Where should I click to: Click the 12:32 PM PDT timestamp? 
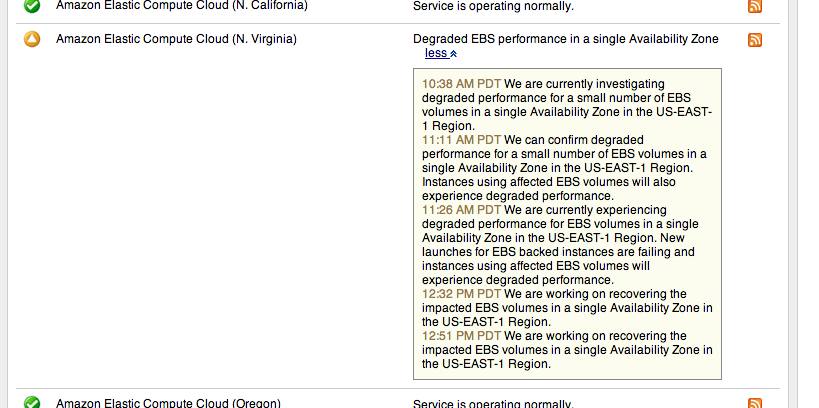click(x=462, y=294)
